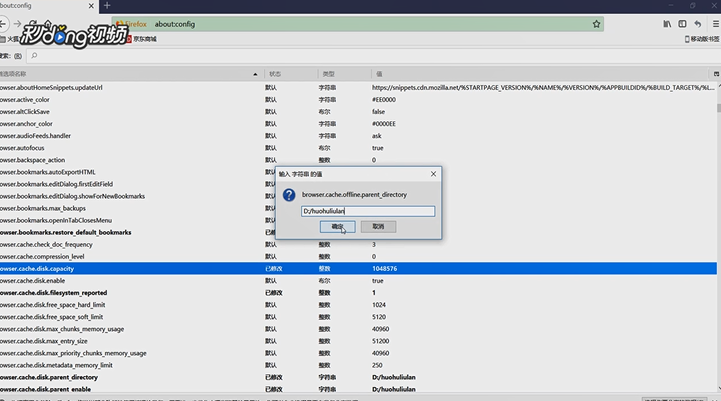Click the snippets.cdn.mozilla.net URL value
The height and width of the screenshot is (401, 721).
pos(543,87)
